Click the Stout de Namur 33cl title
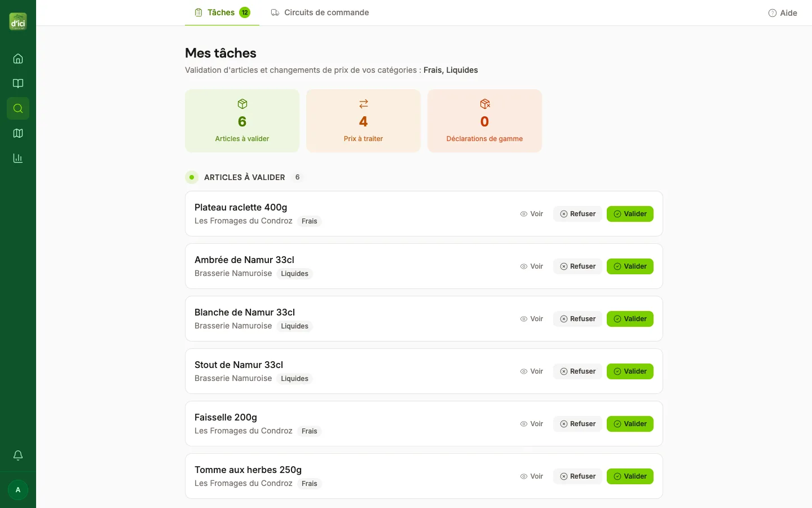This screenshot has height=508, width=812. (239, 365)
